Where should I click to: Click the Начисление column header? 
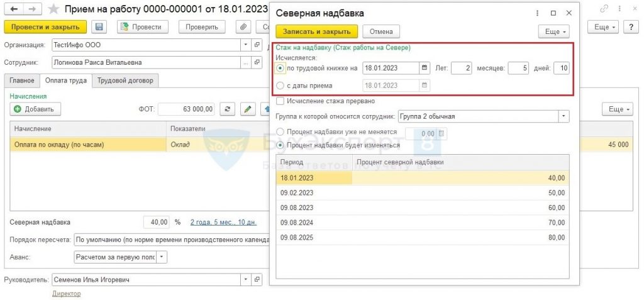tap(88, 129)
